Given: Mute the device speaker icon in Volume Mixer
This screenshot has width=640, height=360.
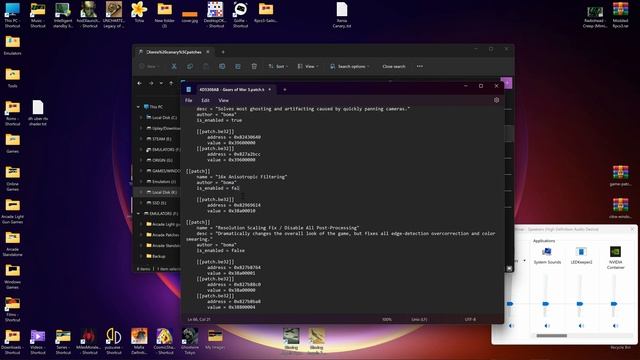Looking at the screenshot, I should [511, 326].
